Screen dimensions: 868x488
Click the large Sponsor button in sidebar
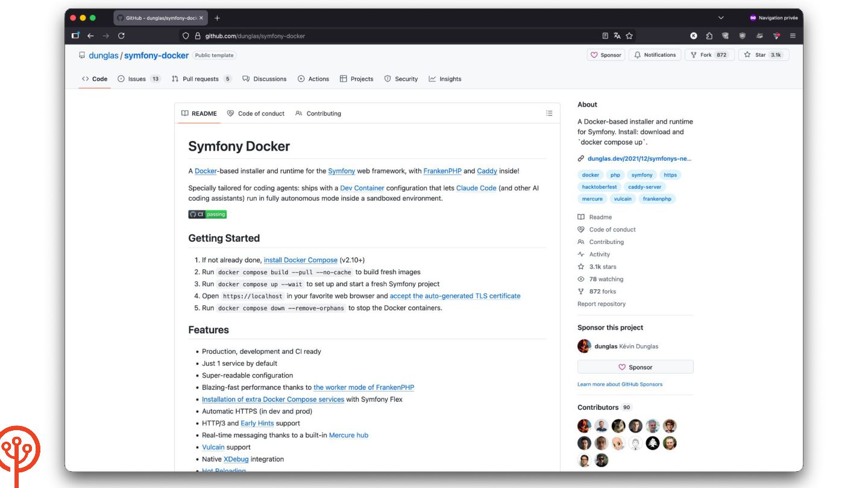(x=635, y=367)
